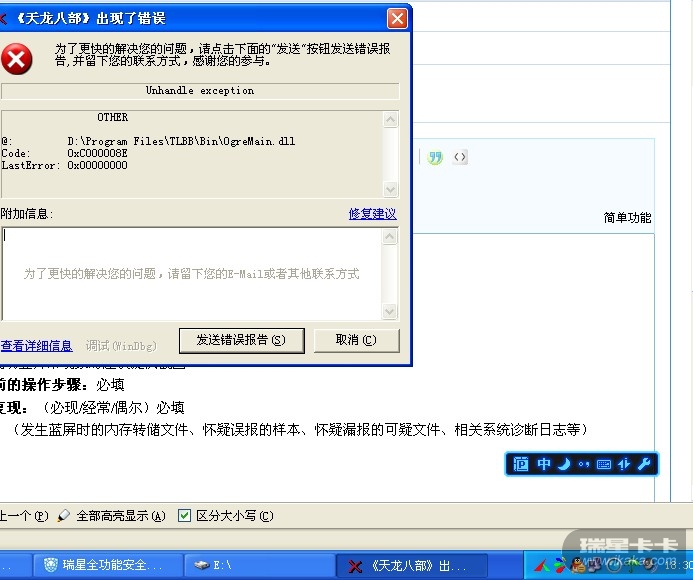
Task: Toggle 中 Chinese/English input mode
Action: click(544, 464)
